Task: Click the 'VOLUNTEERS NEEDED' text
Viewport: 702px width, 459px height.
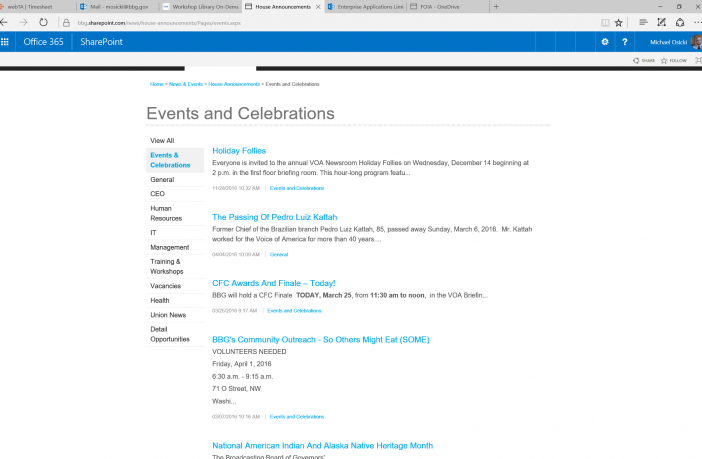Action: click(249, 352)
